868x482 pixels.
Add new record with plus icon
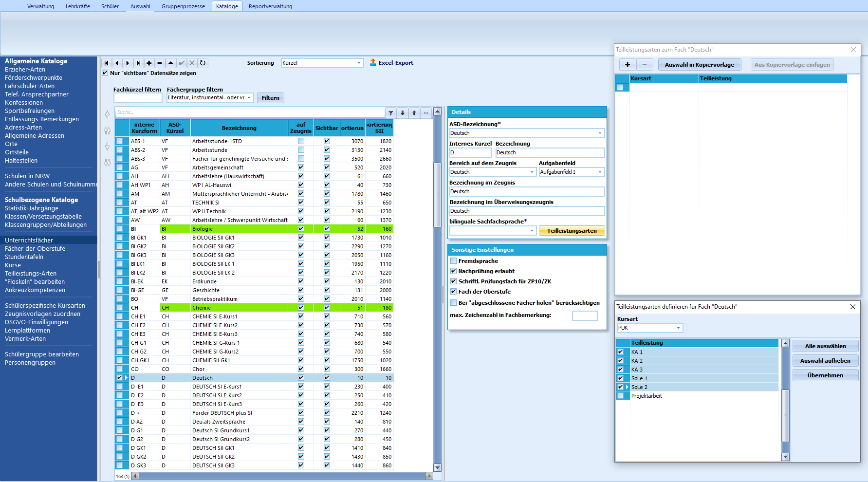[x=149, y=63]
